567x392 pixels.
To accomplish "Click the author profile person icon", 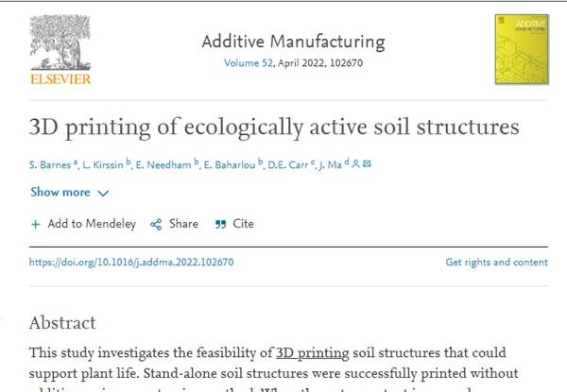I will pos(356,164).
